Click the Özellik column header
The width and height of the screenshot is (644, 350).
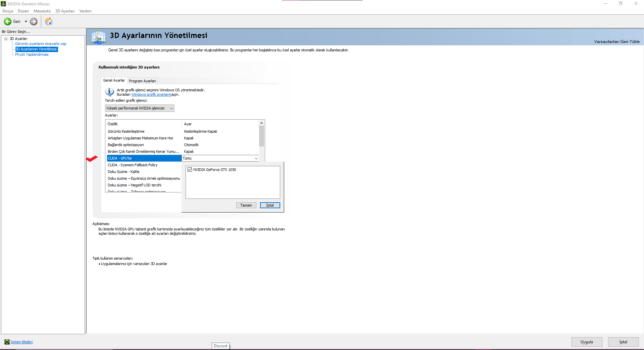144,124
